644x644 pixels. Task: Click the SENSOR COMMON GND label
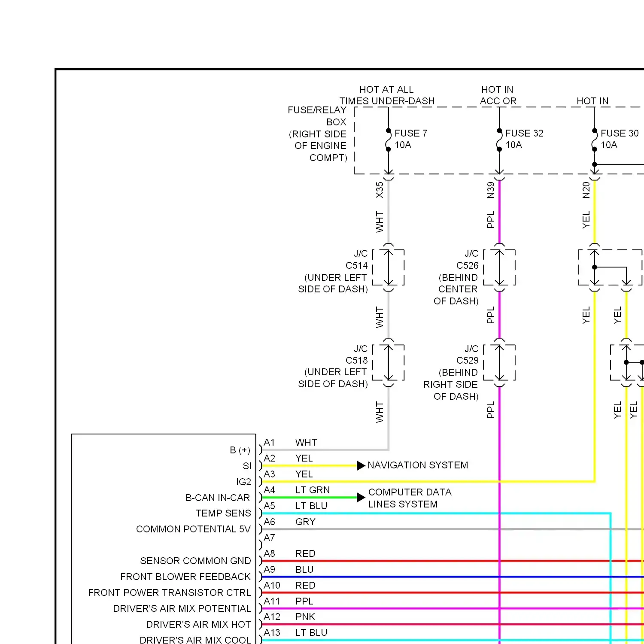tap(195, 561)
